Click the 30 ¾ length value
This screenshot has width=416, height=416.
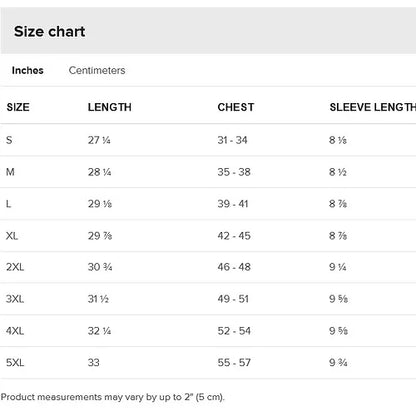100,267
